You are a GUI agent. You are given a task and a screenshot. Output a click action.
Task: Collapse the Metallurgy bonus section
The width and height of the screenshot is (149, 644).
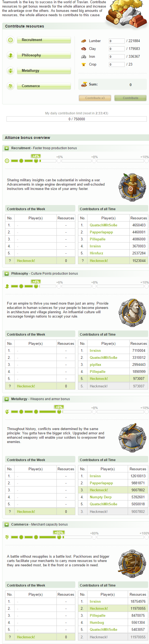(7, 399)
